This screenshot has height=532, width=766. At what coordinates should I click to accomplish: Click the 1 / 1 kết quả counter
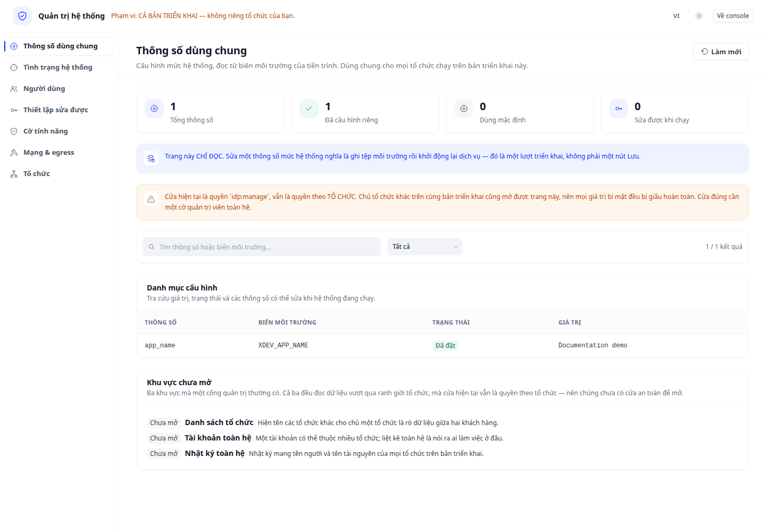coord(724,247)
